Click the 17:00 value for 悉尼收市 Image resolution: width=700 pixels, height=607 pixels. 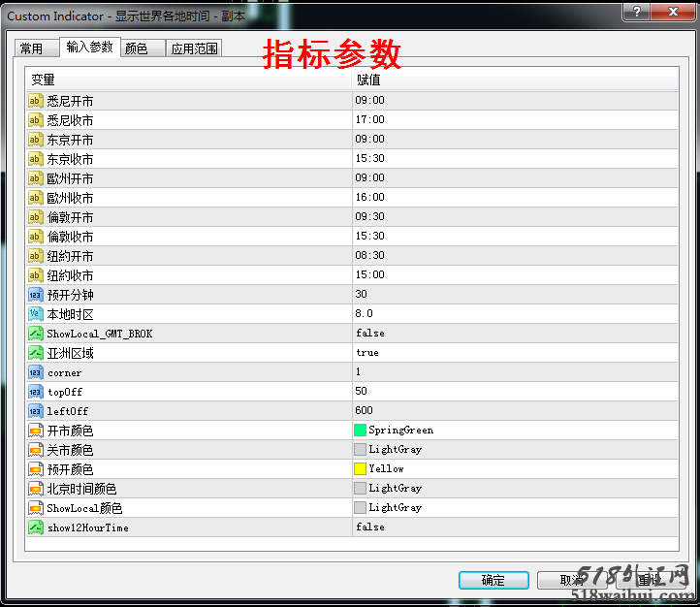pos(369,119)
